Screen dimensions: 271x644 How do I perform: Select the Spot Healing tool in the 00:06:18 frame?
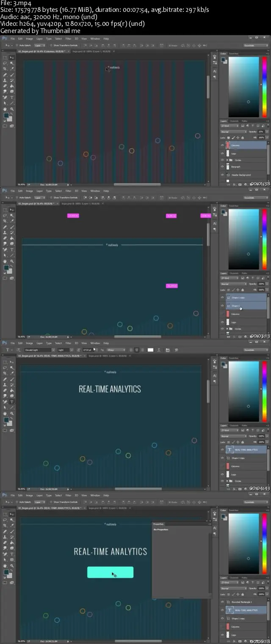[x=5, y=532]
